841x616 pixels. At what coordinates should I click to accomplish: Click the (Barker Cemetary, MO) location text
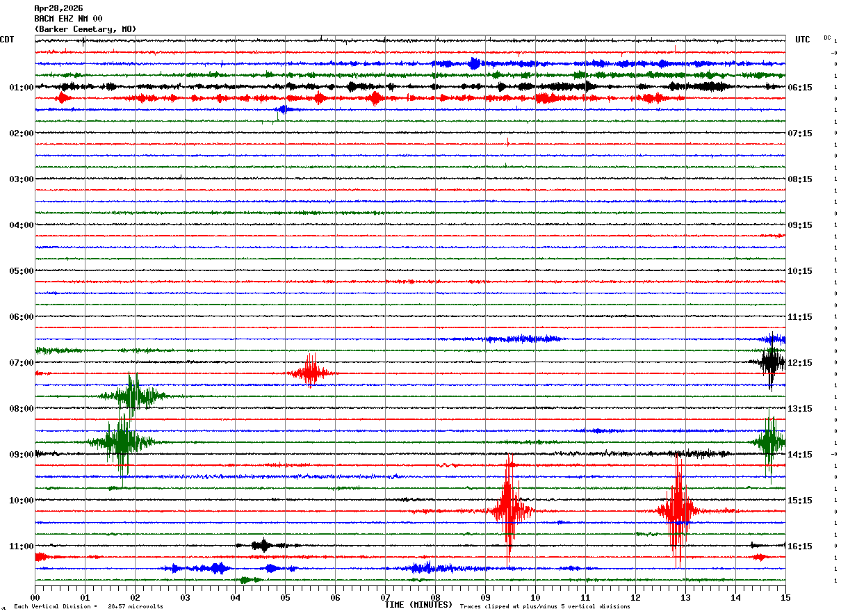click(85, 29)
